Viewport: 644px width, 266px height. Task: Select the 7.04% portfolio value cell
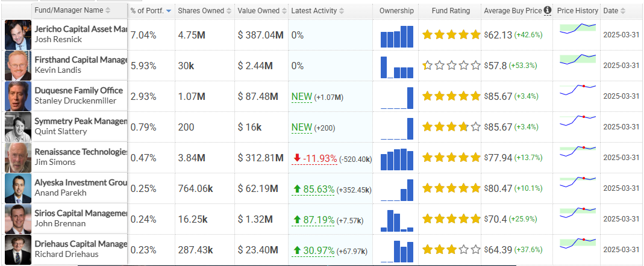pos(143,36)
